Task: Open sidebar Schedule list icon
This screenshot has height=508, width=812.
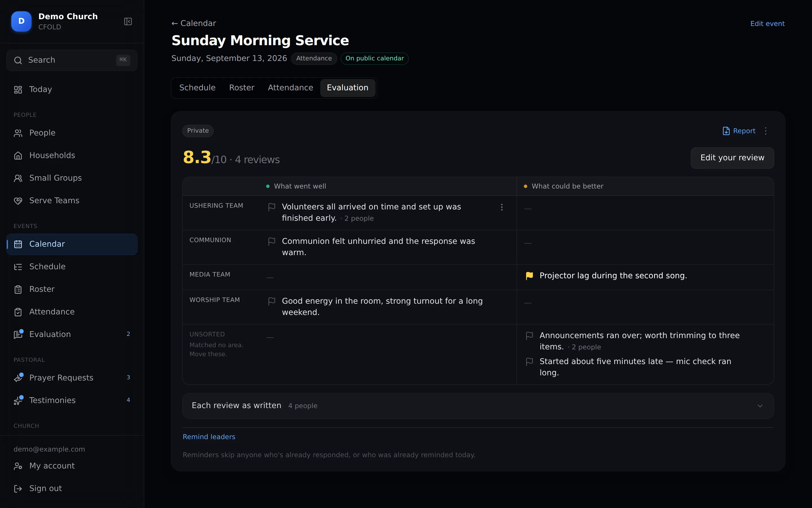Action: pos(18,267)
